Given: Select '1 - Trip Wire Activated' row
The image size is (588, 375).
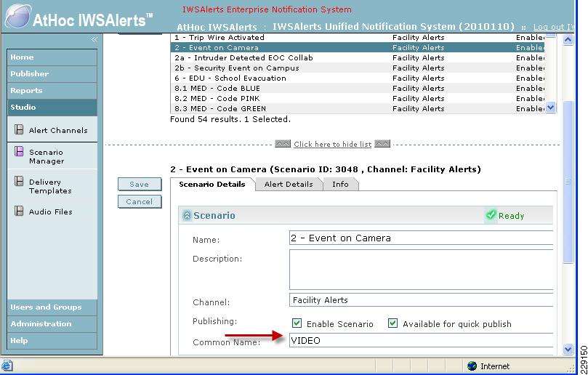Looking at the screenshot, I should point(358,38).
